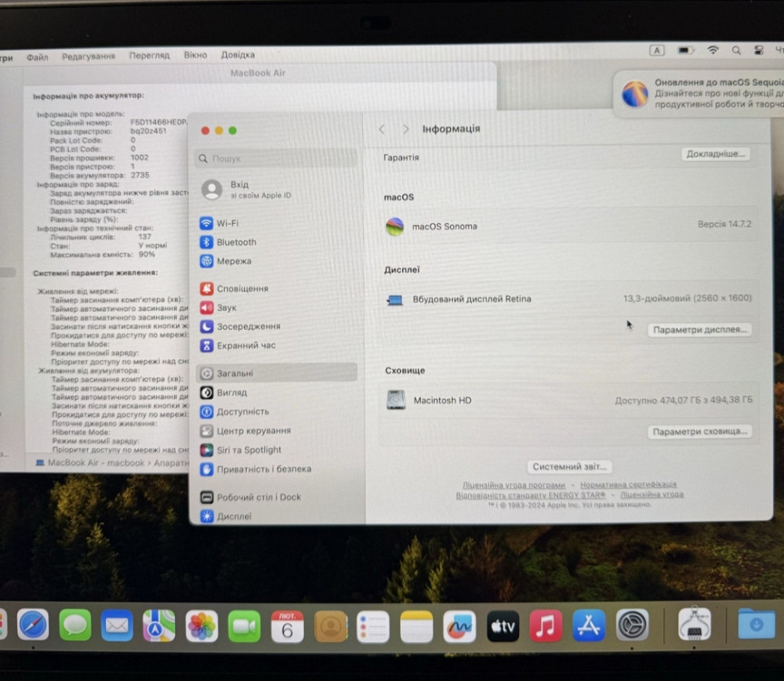Click Докладніше button next to Гарантія
This screenshot has height=681, width=784.
tap(716, 154)
